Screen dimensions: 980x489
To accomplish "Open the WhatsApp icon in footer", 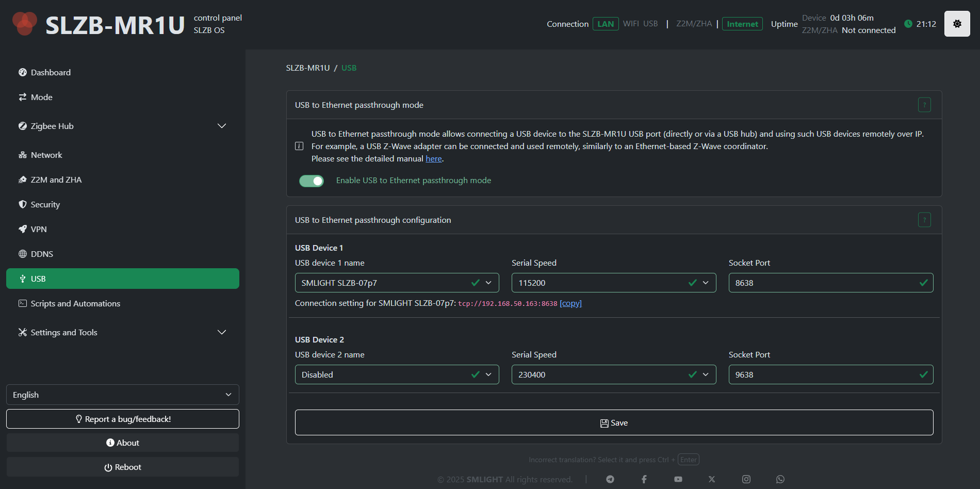I will point(780,479).
